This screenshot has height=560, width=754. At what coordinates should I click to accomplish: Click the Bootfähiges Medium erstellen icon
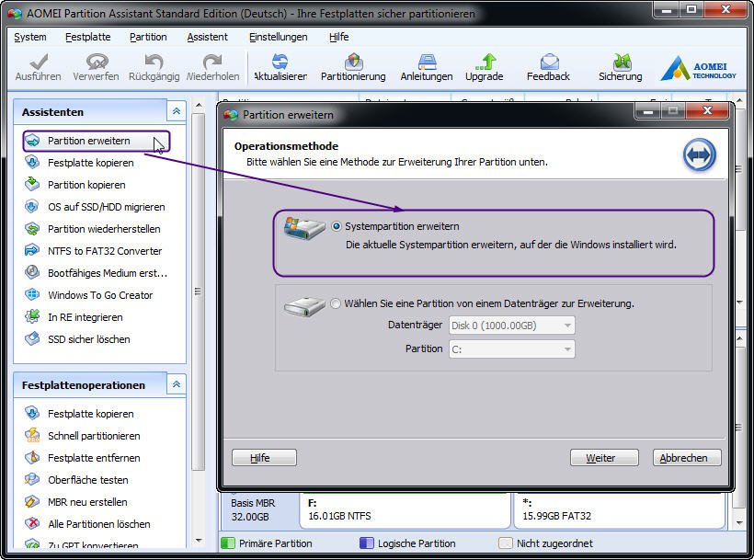(33, 272)
